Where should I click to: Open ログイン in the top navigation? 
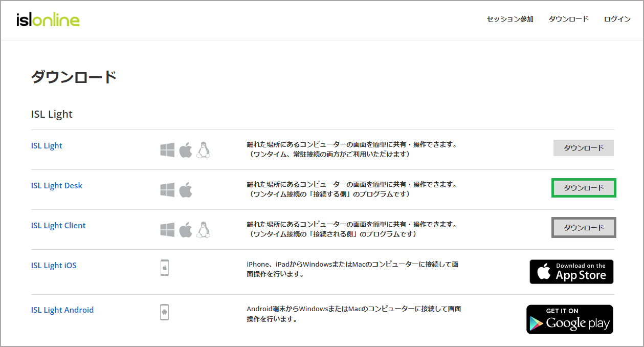tap(617, 19)
